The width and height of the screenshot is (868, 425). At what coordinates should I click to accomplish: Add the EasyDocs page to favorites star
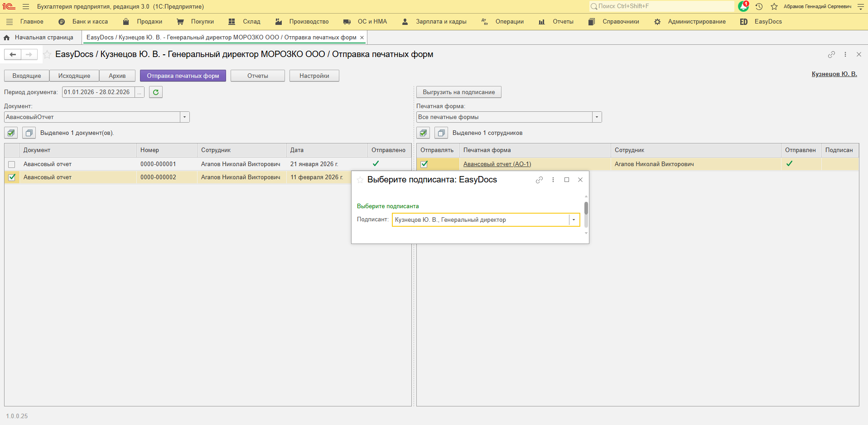tap(47, 55)
